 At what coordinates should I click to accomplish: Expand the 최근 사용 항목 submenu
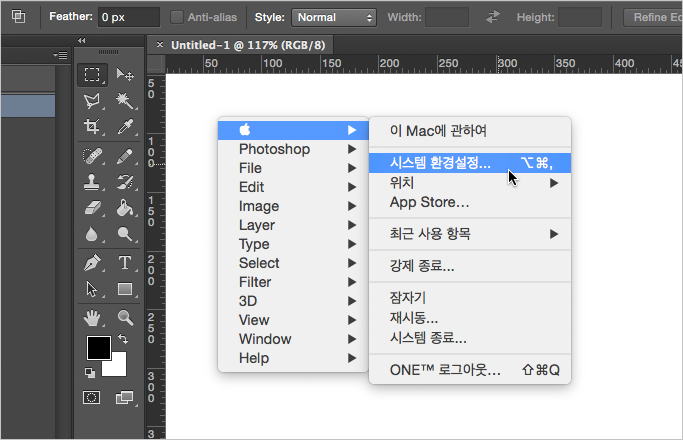pos(470,234)
